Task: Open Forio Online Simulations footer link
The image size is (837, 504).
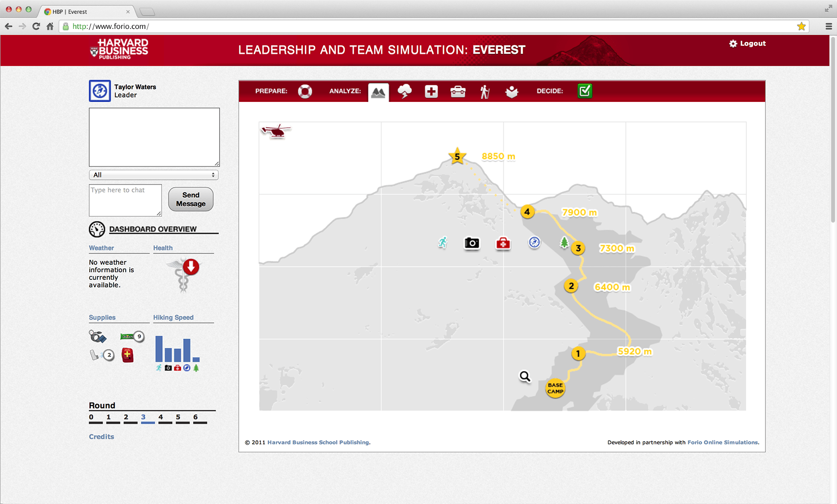Action: [x=722, y=442]
